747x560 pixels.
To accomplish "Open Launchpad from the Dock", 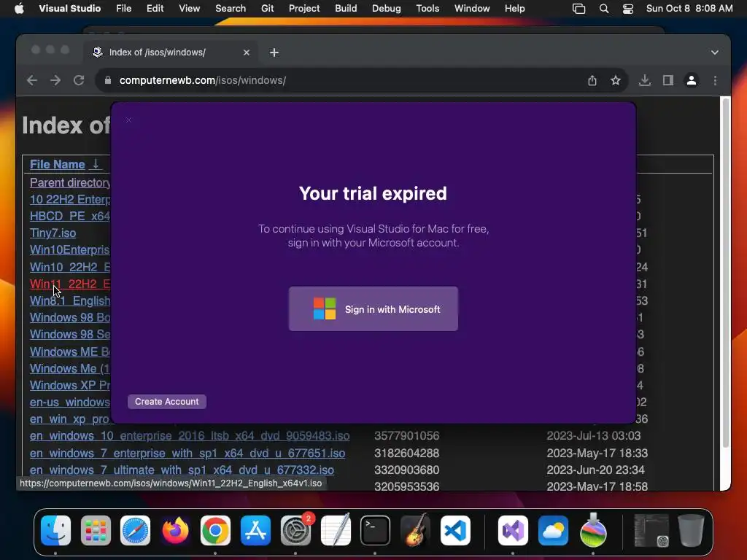I will (96, 530).
